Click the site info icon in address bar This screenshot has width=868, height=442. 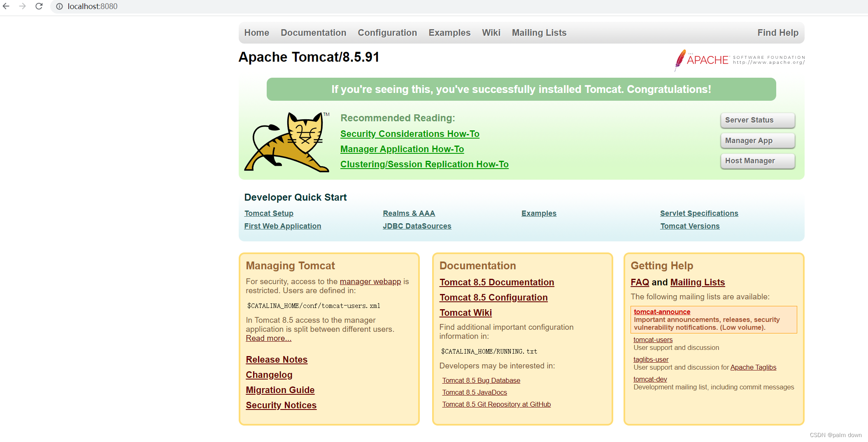coord(60,7)
